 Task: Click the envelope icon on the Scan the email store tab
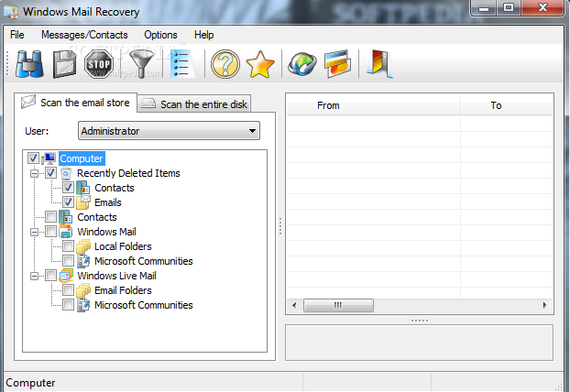click(x=28, y=102)
